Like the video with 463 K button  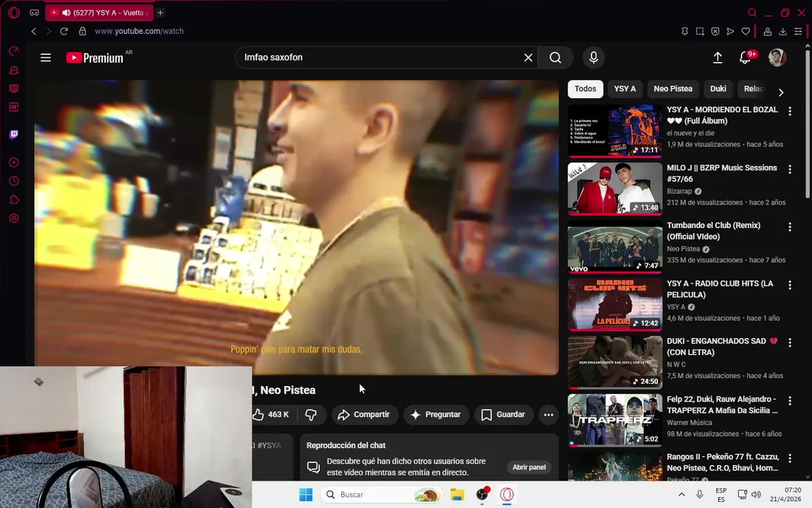point(271,414)
